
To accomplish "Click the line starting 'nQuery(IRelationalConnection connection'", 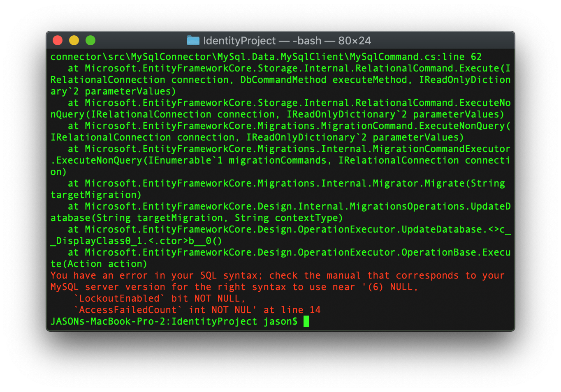I will click(277, 114).
